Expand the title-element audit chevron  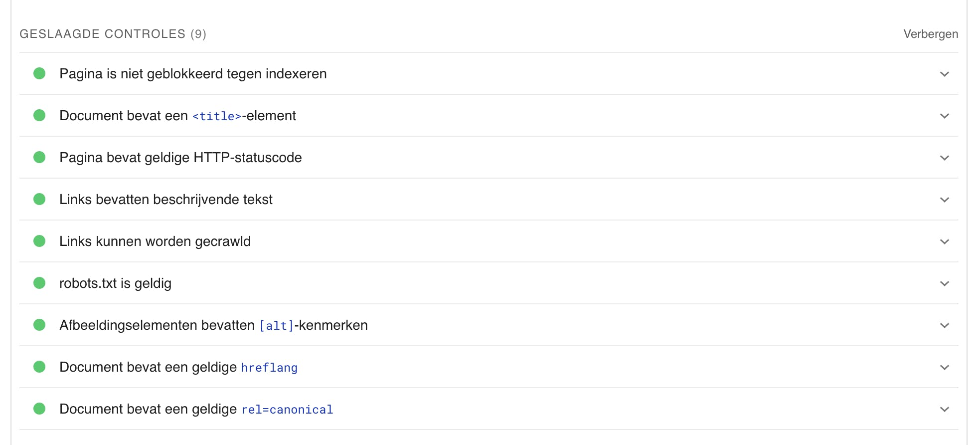click(944, 116)
